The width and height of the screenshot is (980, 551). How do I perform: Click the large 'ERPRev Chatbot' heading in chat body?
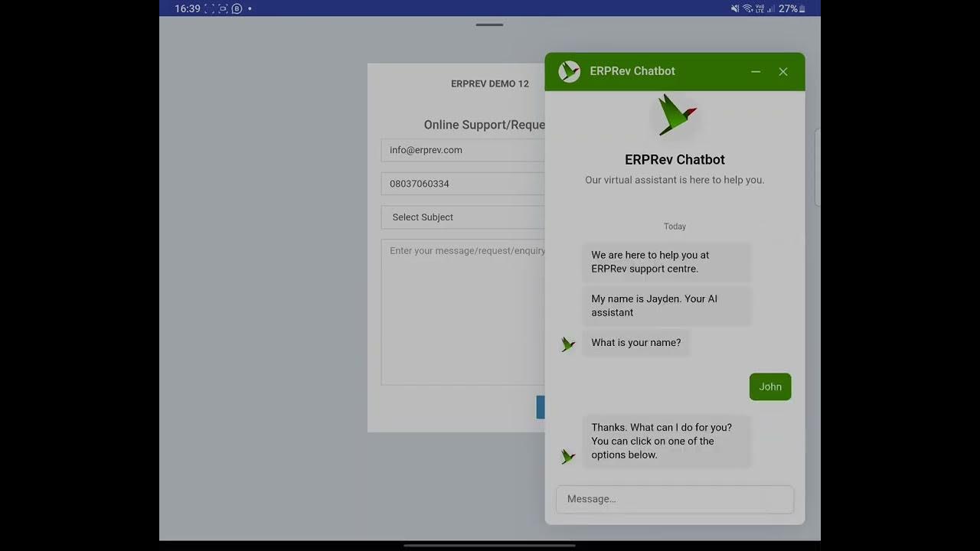[x=675, y=159]
